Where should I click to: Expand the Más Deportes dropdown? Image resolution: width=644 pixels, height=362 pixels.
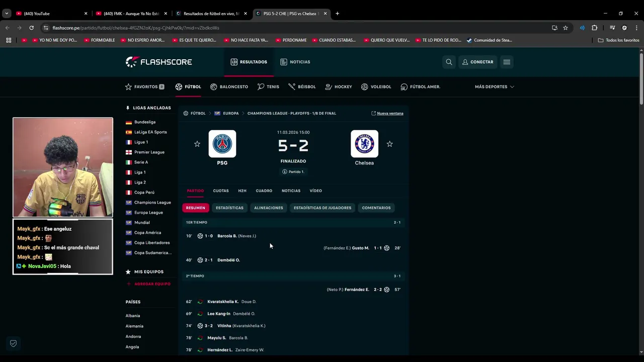494,86
